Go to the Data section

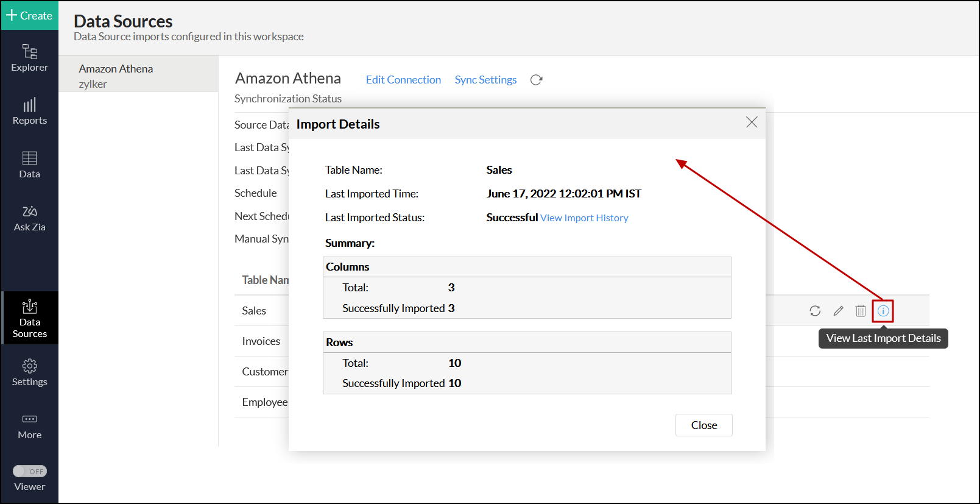29,165
